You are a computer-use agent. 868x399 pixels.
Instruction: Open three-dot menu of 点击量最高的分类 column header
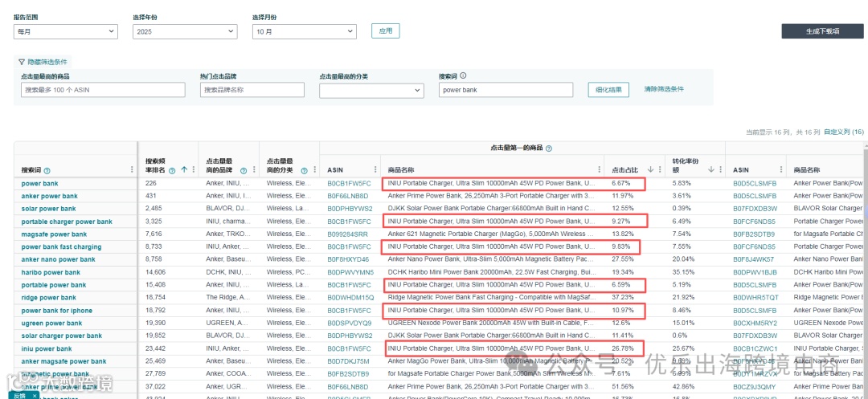pos(314,169)
